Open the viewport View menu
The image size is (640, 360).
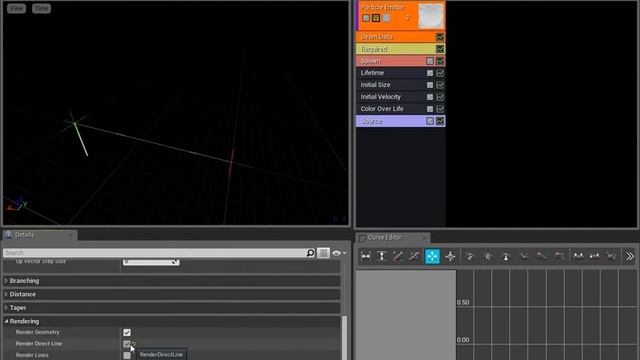tap(16, 8)
